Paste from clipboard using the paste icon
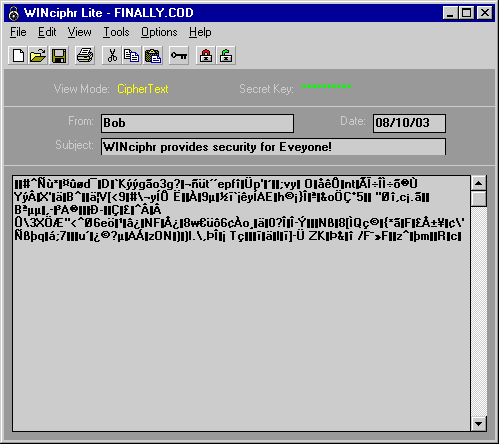 (153, 56)
